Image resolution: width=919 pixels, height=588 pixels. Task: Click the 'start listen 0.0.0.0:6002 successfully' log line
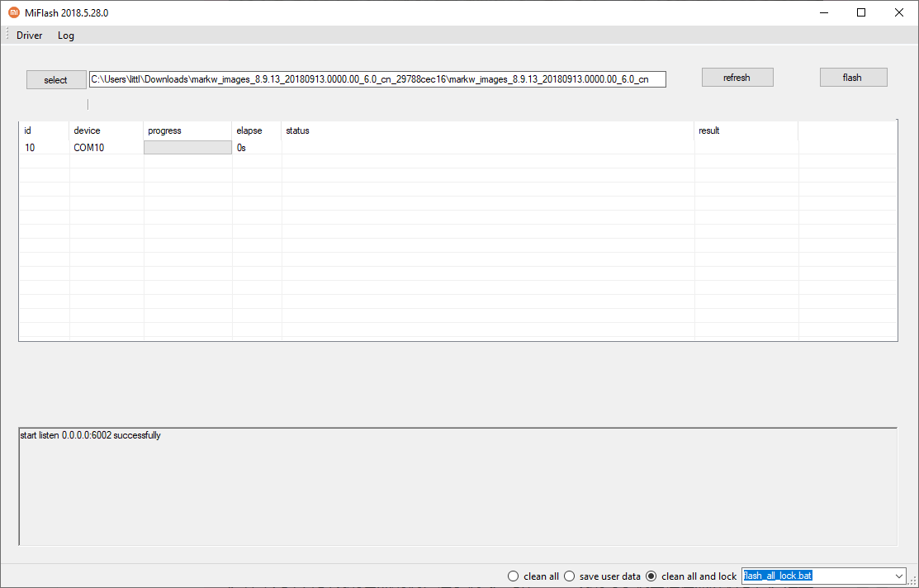pyautogui.click(x=90, y=435)
